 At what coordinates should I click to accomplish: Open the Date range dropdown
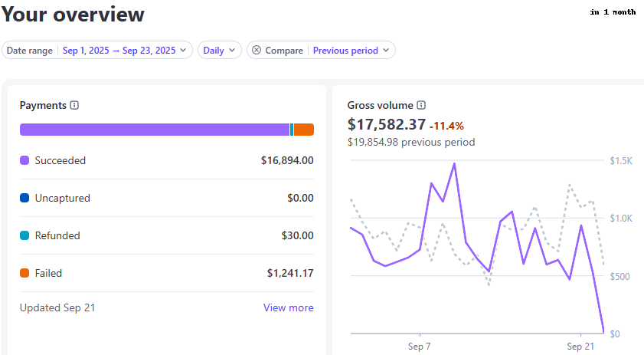(x=97, y=51)
